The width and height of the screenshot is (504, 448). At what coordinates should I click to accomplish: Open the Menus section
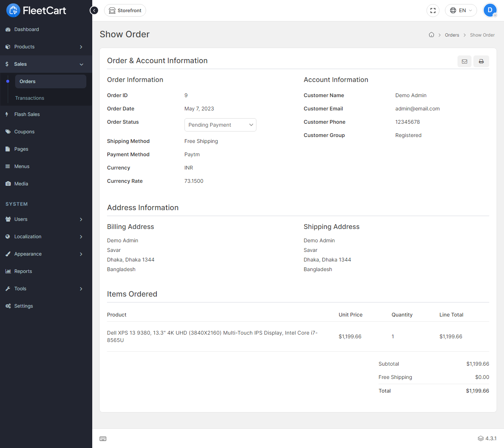pyautogui.click(x=46, y=167)
